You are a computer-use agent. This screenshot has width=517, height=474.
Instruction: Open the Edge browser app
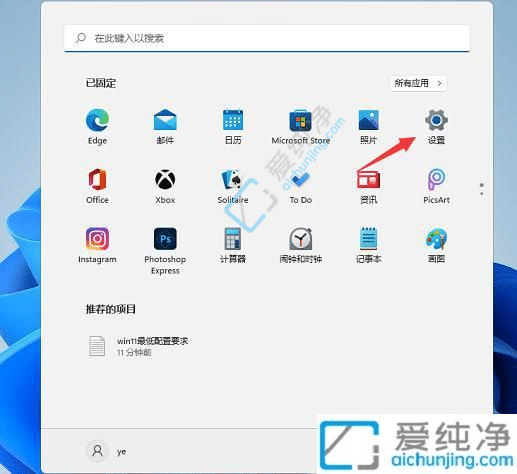(x=97, y=127)
